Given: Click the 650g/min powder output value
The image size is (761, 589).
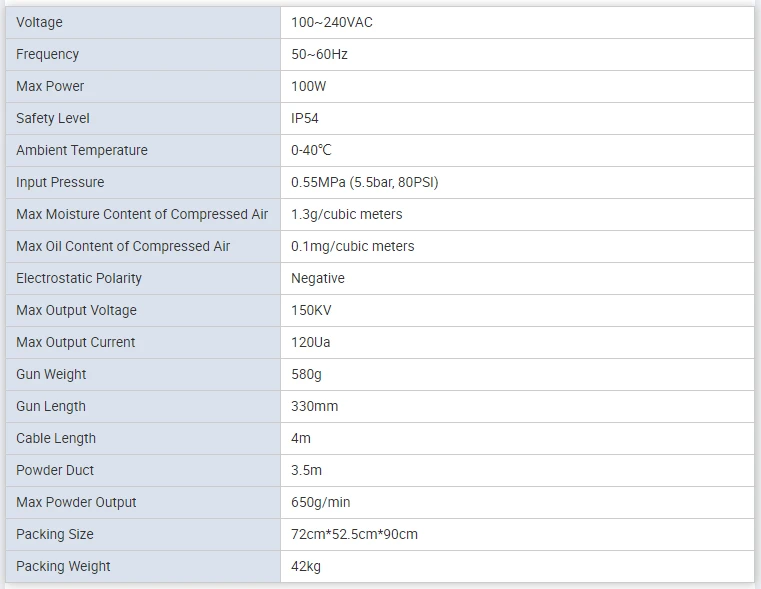Looking at the screenshot, I should click(321, 503).
